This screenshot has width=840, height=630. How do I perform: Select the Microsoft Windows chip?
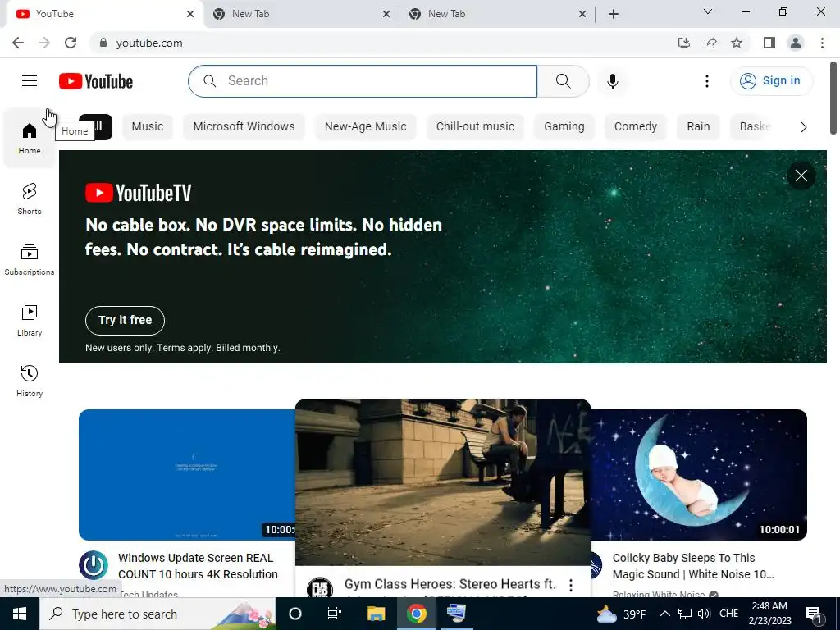click(244, 126)
